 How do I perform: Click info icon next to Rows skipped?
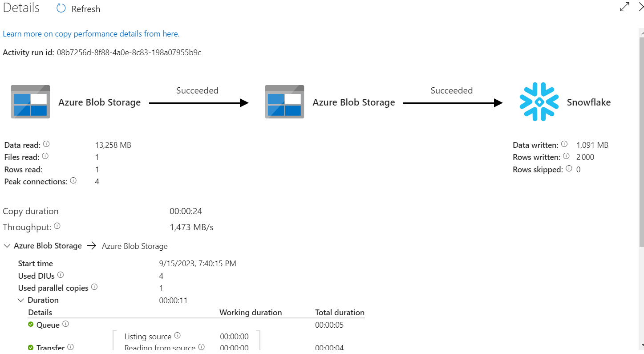coord(569,169)
